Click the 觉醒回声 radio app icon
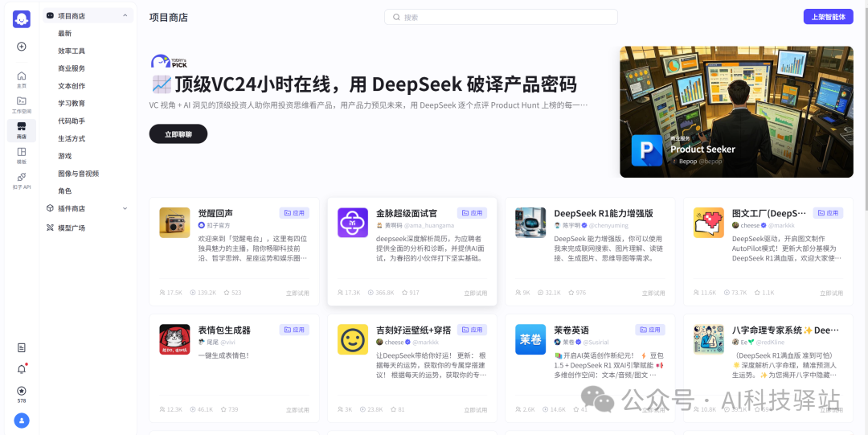Screen dimensions: 868x435 (174, 223)
